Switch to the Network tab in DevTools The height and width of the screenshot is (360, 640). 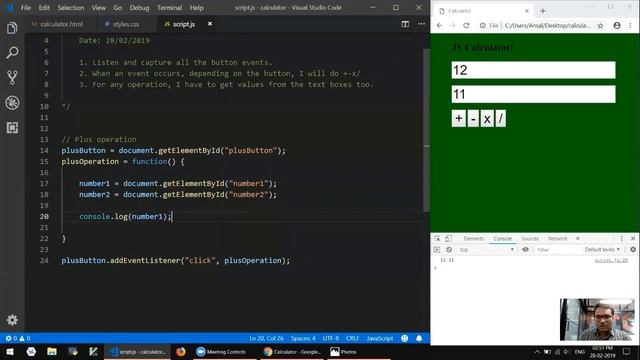point(558,238)
